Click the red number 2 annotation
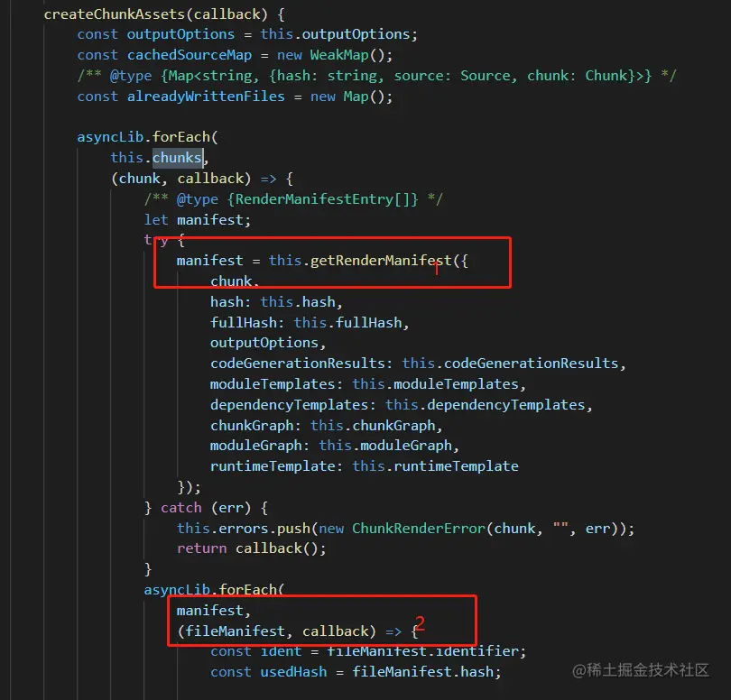This screenshot has width=731, height=700. 420,623
